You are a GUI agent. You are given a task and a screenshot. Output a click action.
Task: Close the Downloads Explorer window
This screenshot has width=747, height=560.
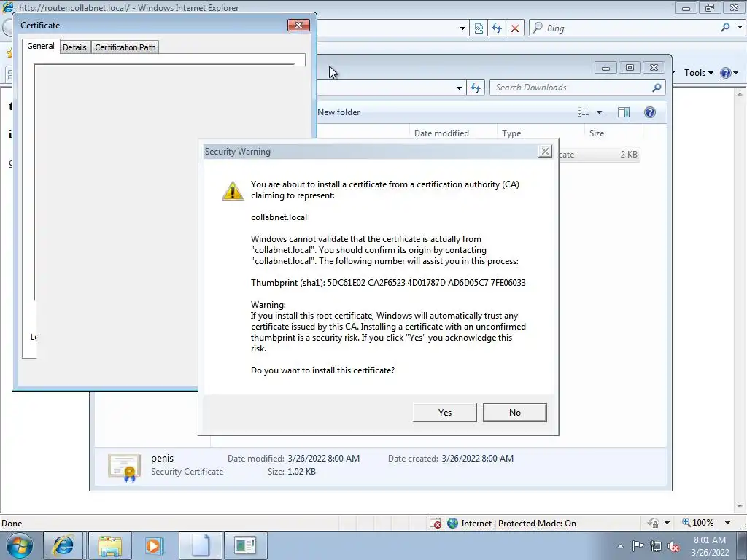pos(654,68)
